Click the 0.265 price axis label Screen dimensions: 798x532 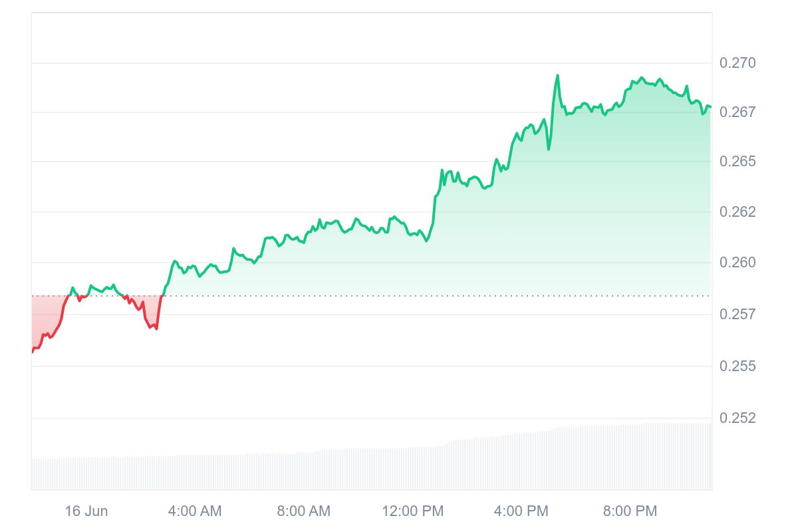pyautogui.click(x=737, y=162)
